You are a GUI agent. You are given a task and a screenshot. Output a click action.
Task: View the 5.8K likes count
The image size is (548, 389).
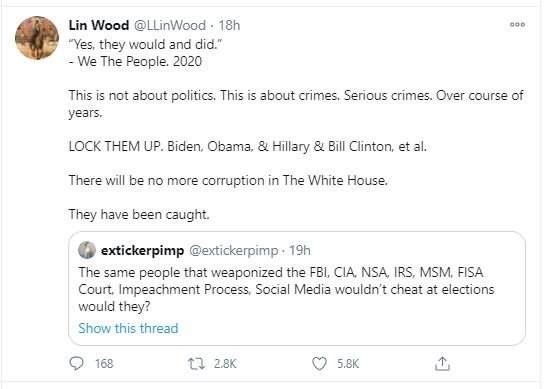point(348,364)
